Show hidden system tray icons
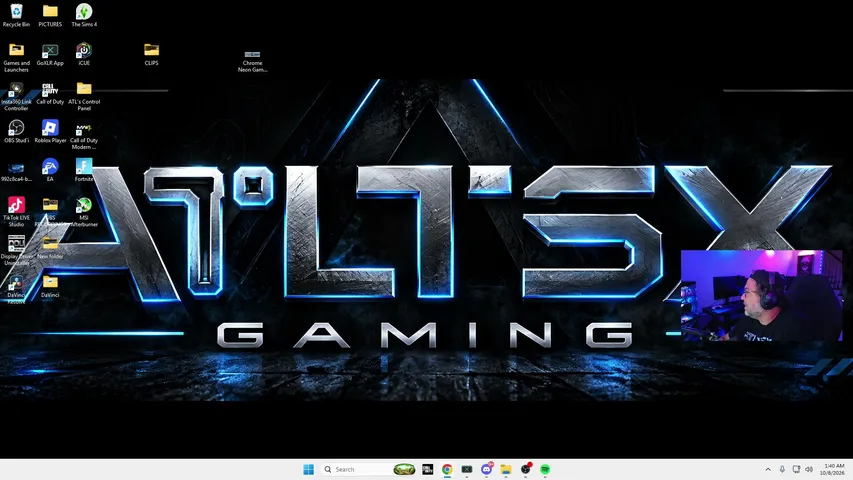 (768, 469)
